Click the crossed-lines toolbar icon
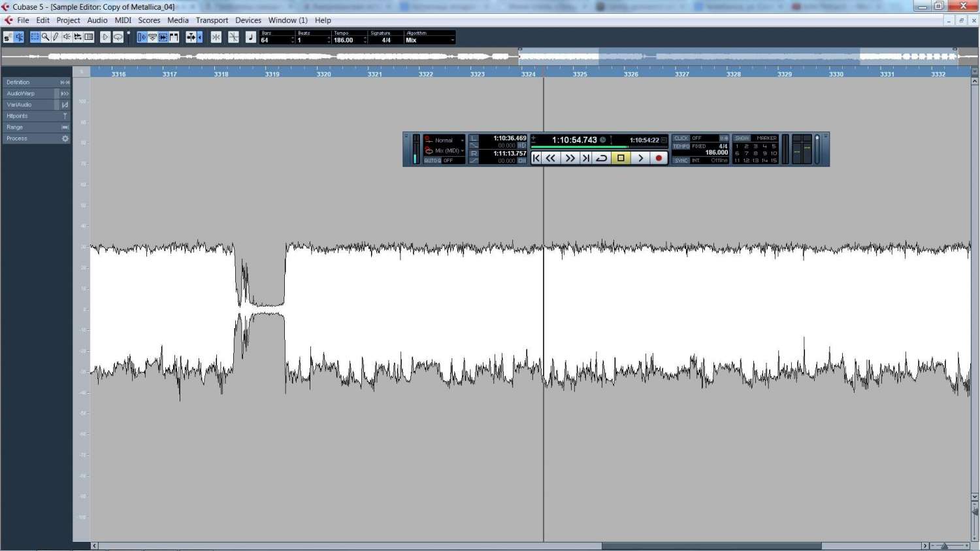The height and width of the screenshot is (551, 980). pos(233,37)
